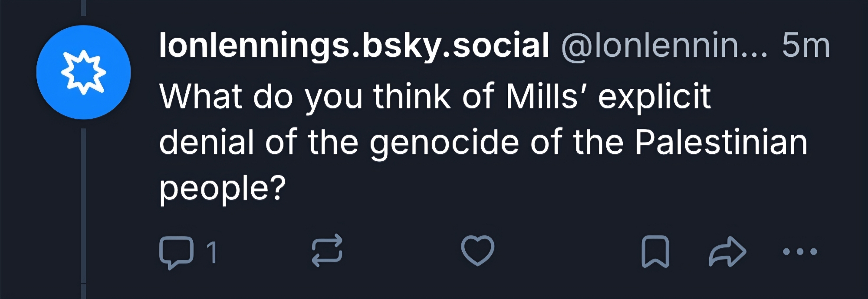Bookmark this post about Mills
Image resolution: width=868 pixels, height=299 pixels.
click(655, 251)
